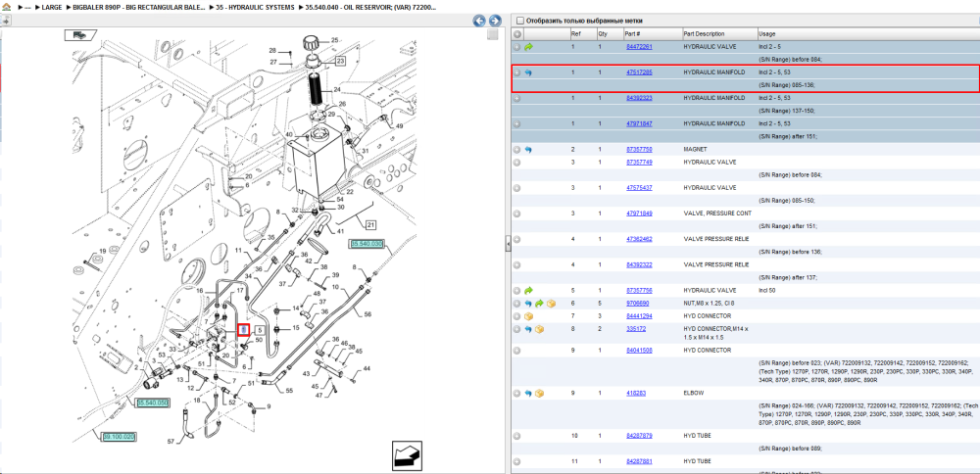Click green forward arrow for part 84472261
Image resolution: width=980 pixels, height=474 pixels.
point(528,47)
